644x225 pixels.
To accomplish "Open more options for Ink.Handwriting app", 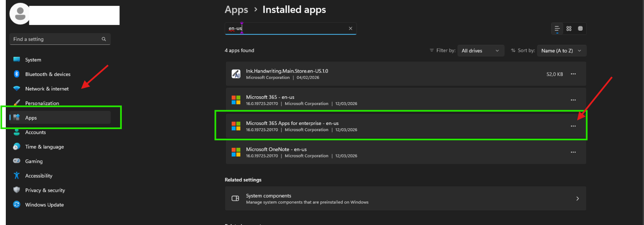I will [x=573, y=74].
